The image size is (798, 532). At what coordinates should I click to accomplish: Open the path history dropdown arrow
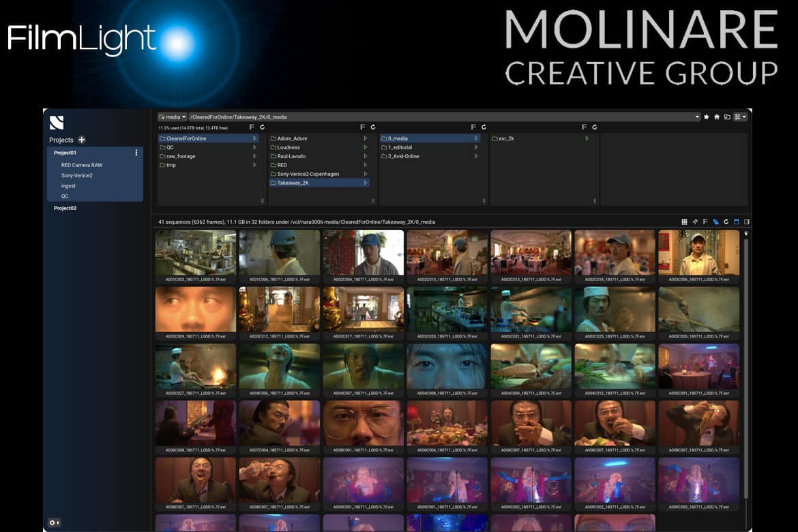tap(697, 117)
